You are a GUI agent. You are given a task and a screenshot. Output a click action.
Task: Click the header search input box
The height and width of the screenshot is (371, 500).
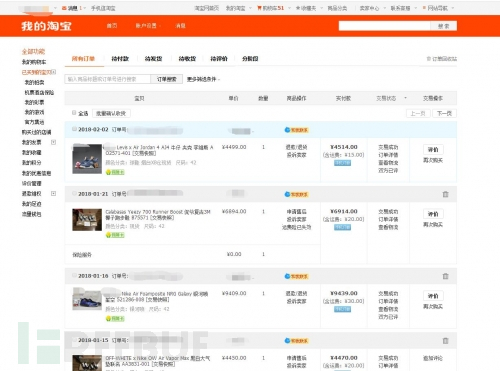(385, 26)
